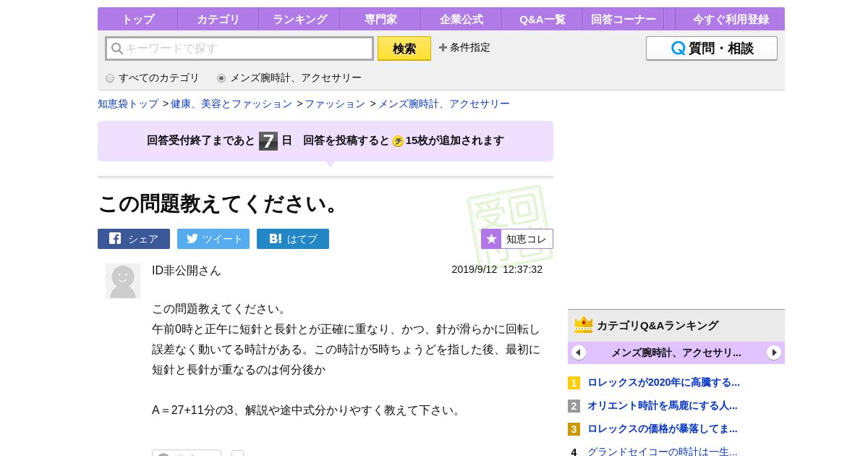The width and height of the screenshot is (868, 456).
Task: Click the right arrow in category ranking
Action: [774, 352]
